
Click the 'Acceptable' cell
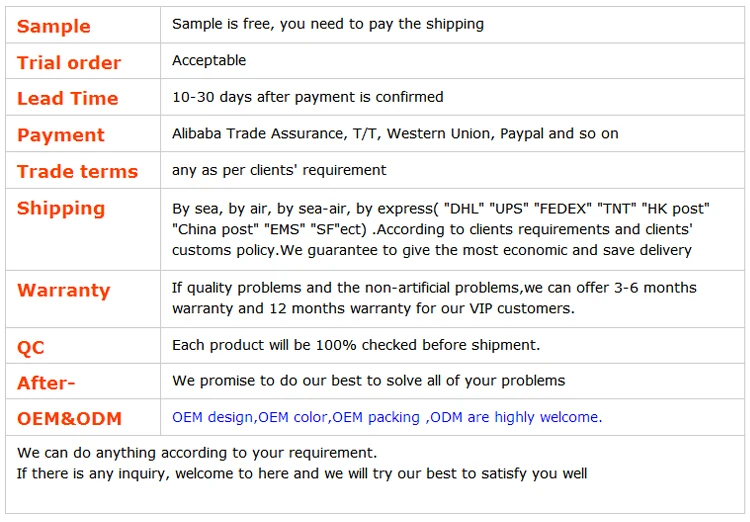209,60
